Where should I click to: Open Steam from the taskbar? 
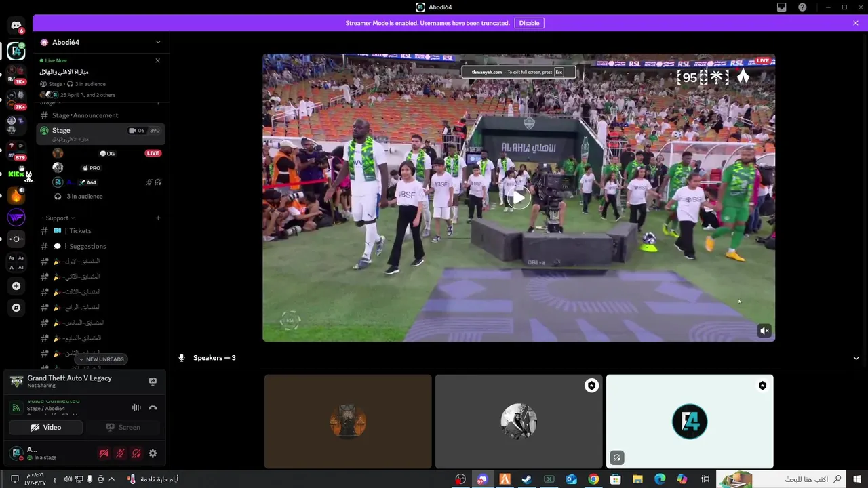click(x=526, y=479)
